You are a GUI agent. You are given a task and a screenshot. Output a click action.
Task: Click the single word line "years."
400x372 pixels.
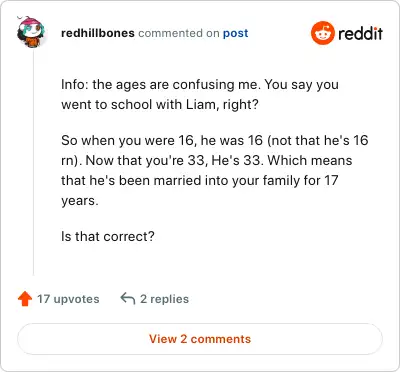(x=80, y=201)
